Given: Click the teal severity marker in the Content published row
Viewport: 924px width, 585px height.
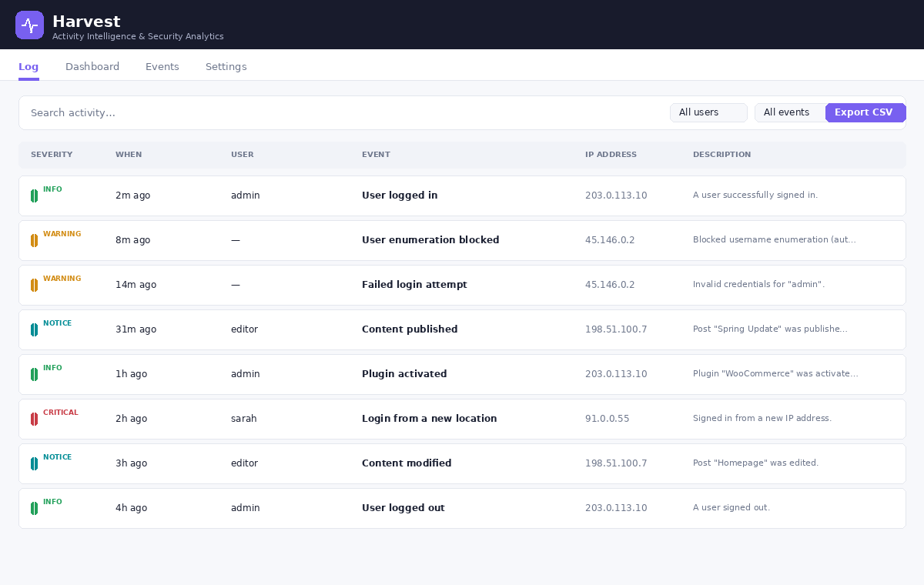Looking at the screenshot, I should tap(34, 329).
